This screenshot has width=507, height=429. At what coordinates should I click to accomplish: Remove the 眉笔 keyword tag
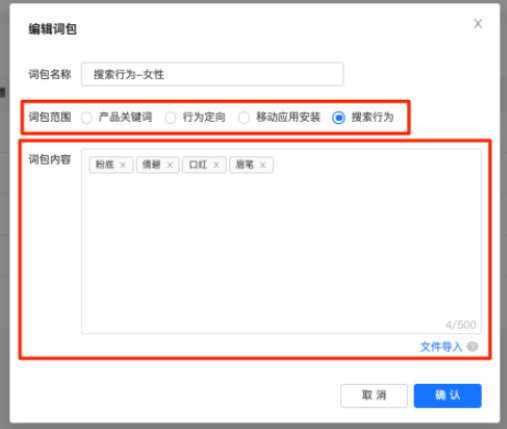click(x=263, y=165)
